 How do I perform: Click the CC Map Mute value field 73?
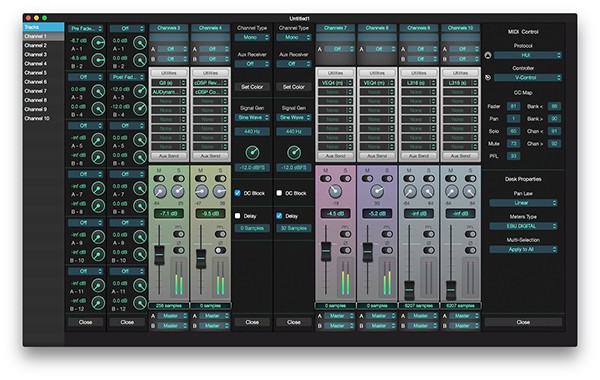pos(513,144)
